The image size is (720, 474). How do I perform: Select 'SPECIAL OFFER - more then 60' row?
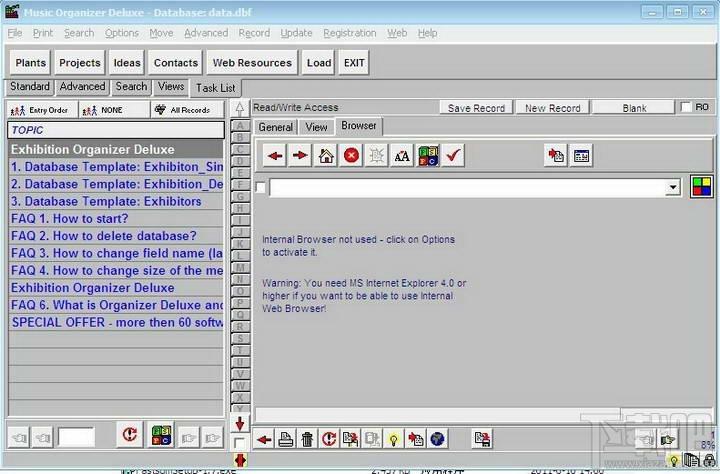click(x=116, y=322)
